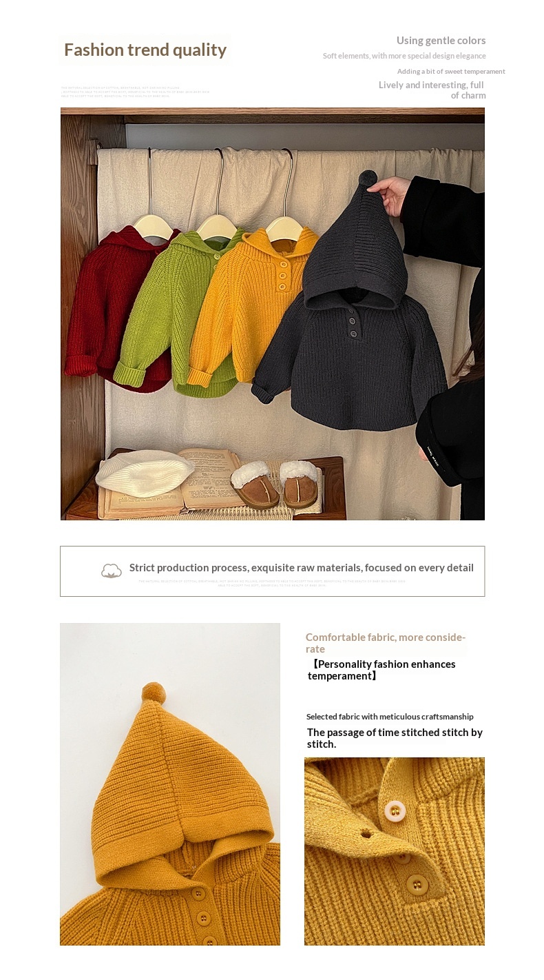Click Comfortable fabric, more considerate heading
The image size is (544, 980).
coord(386,642)
